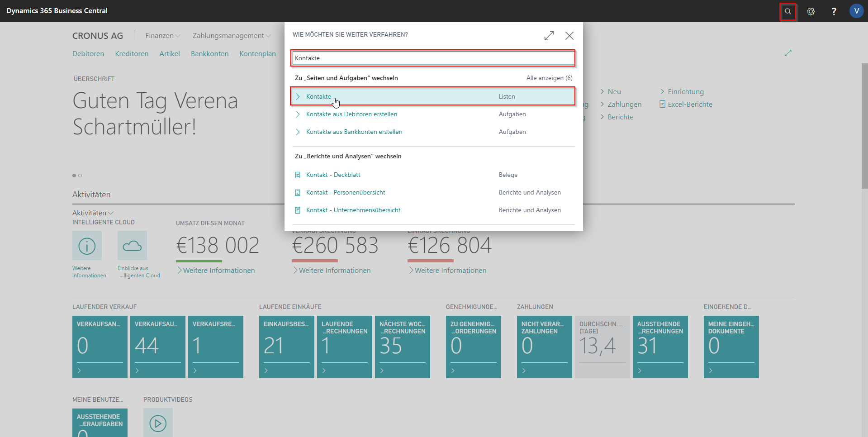Expand the Neu actions group
The width and height of the screenshot is (868, 437).
(x=611, y=91)
